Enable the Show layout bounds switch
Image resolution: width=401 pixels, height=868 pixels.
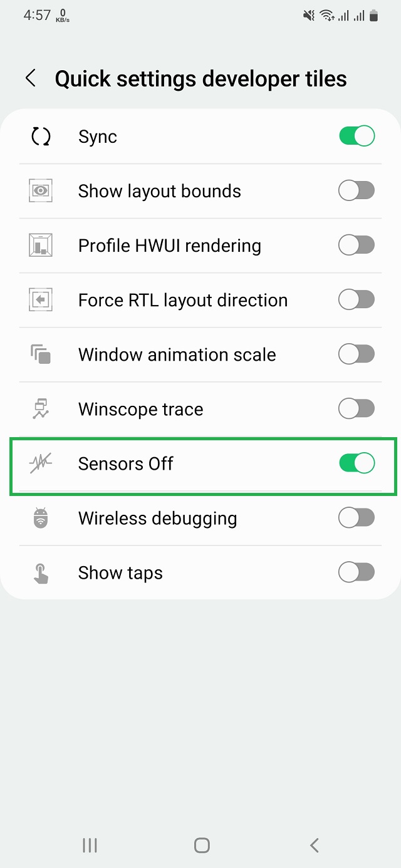click(357, 191)
